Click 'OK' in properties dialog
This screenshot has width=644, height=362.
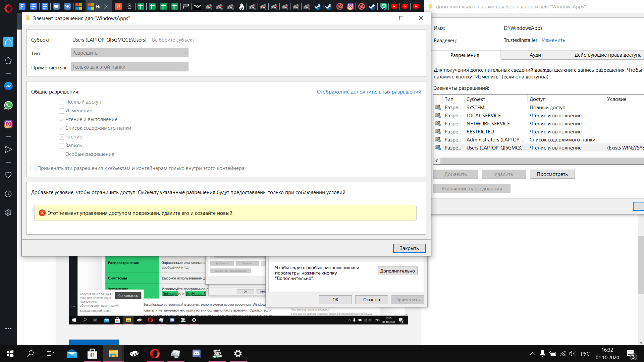pos(335,300)
